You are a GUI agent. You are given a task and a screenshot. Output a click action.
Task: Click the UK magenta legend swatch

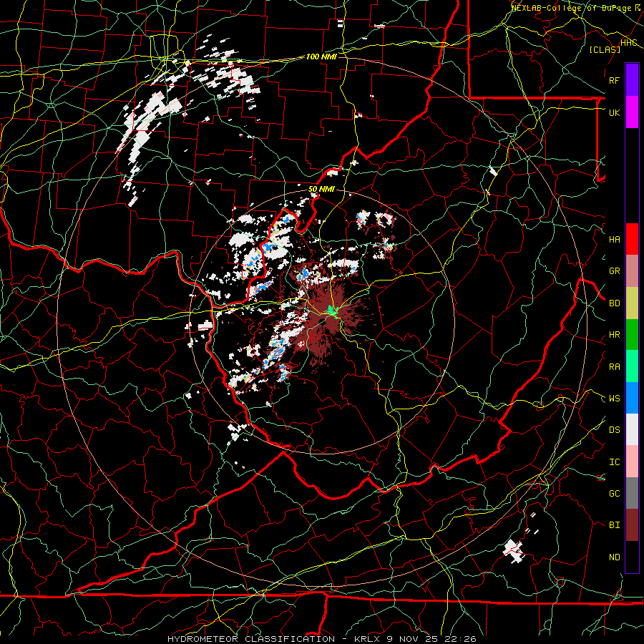pyautogui.click(x=632, y=112)
